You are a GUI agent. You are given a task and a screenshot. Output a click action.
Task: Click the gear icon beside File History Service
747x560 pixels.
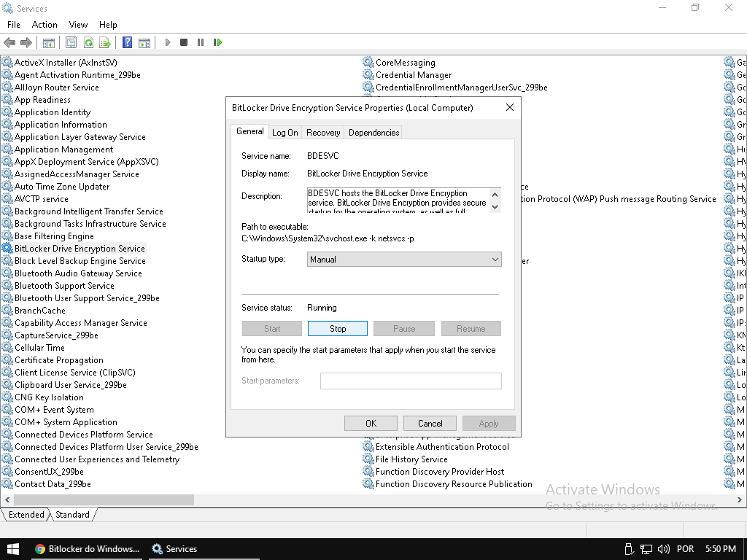pyautogui.click(x=368, y=459)
